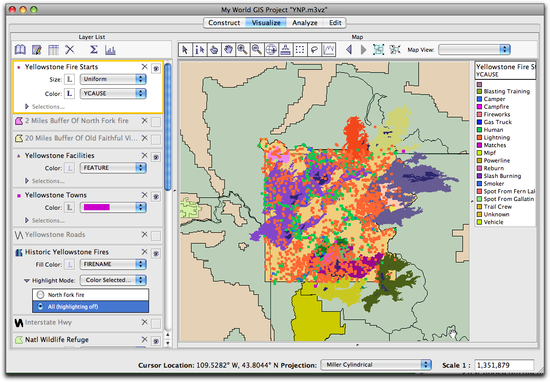The width and height of the screenshot is (550, 382).
Task: Click the Size legend L button
Action: [69, 79]
